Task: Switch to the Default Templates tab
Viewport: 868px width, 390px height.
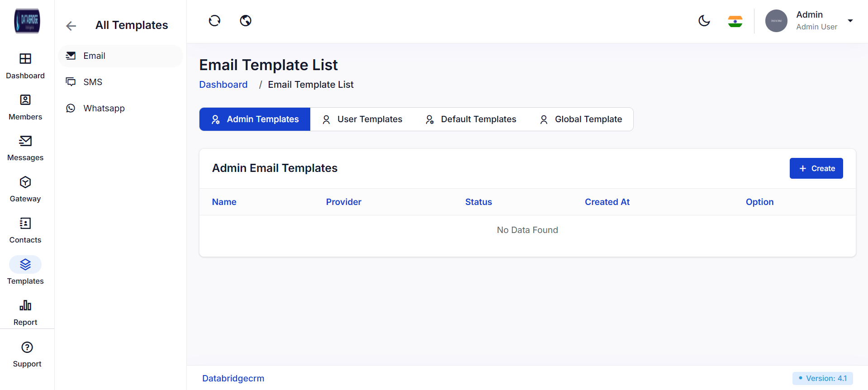Action: click(471, 119)
